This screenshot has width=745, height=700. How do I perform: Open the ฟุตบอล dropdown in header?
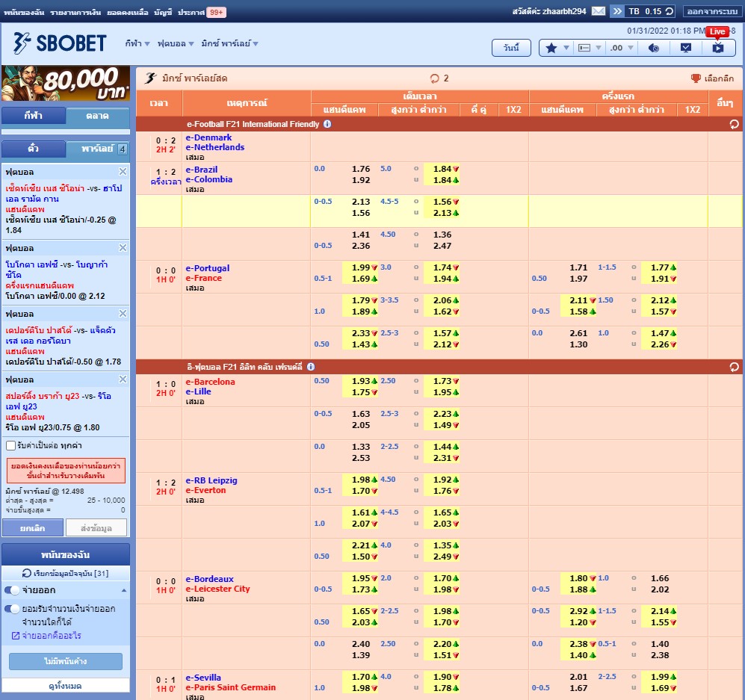[x=176, y=43]
